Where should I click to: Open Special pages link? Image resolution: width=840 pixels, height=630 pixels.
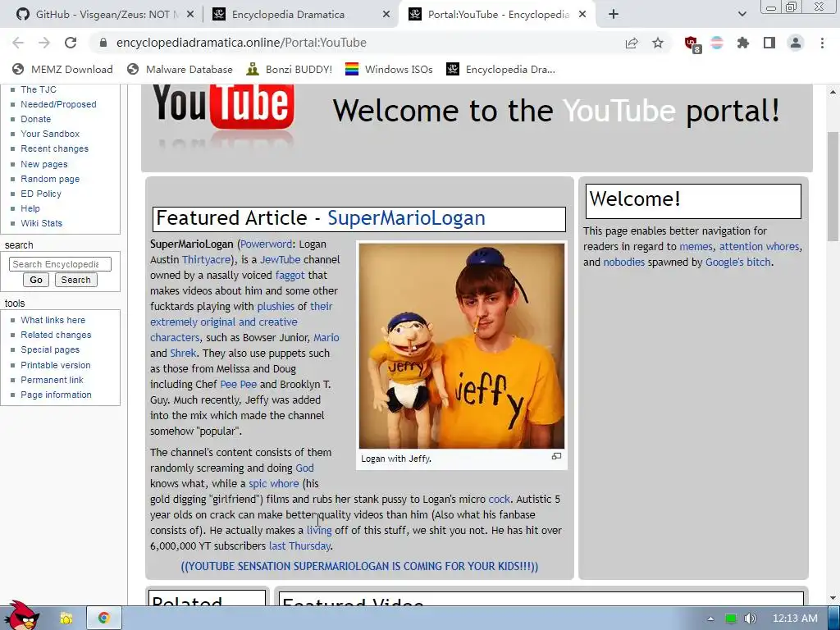pyautogui.click(x=50, y=349)
